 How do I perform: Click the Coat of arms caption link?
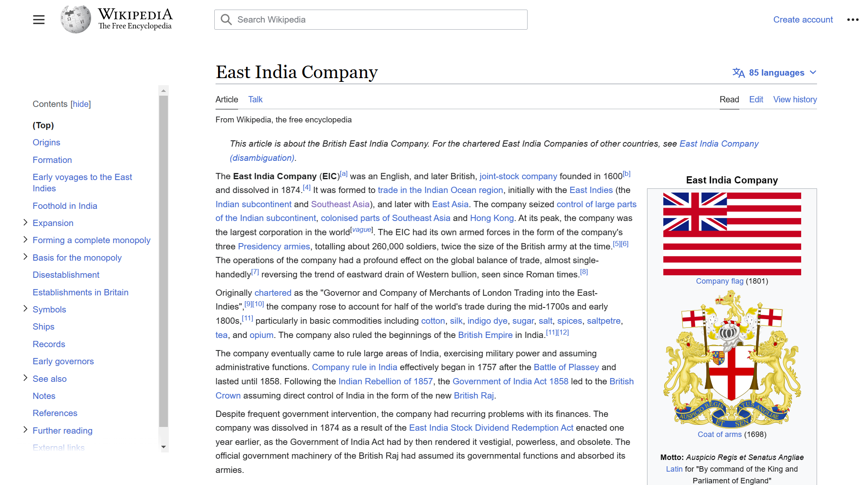(719, 434)
